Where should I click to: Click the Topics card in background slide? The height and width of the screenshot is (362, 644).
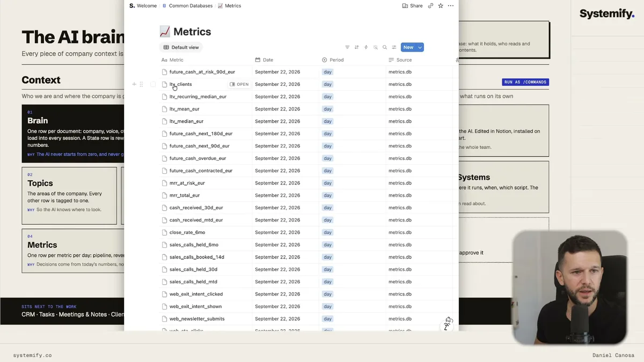click(69, 196)
